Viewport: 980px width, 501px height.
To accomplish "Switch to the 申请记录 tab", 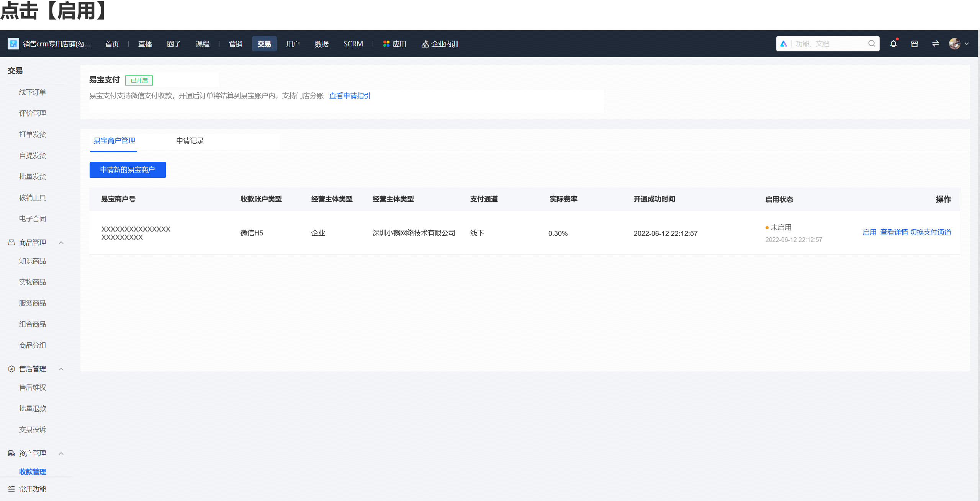I will (x=190, y=141).
